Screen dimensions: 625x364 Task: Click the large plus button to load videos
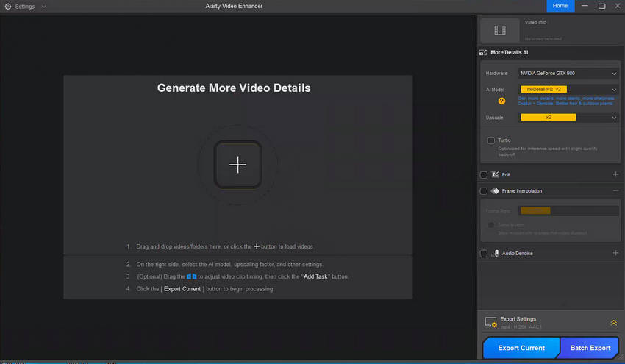click(x=238, y=164)
